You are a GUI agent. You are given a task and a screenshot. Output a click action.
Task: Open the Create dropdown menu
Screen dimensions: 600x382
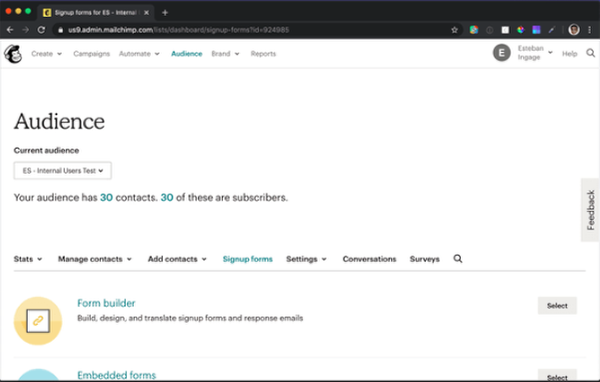[46, 54]
